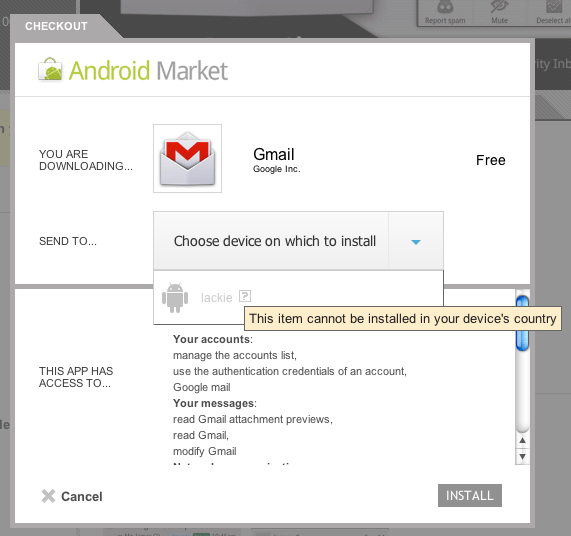Click the country restriction tooltip

[x=403, y=319]
